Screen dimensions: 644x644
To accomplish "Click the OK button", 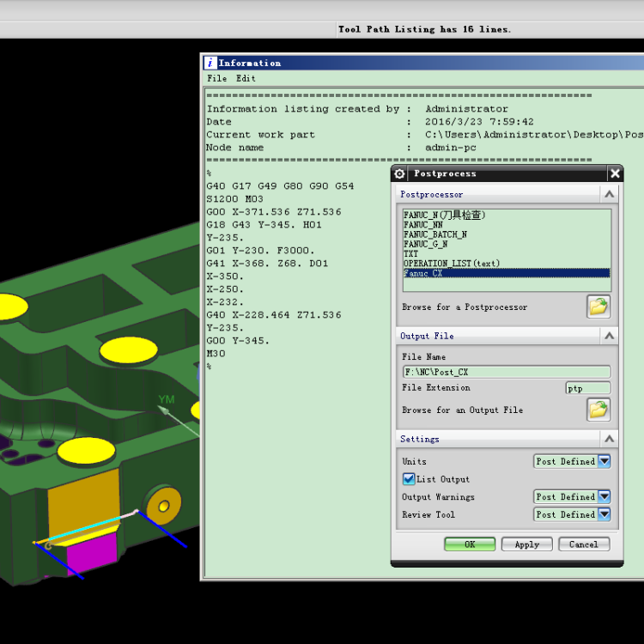I will (470, 544).
